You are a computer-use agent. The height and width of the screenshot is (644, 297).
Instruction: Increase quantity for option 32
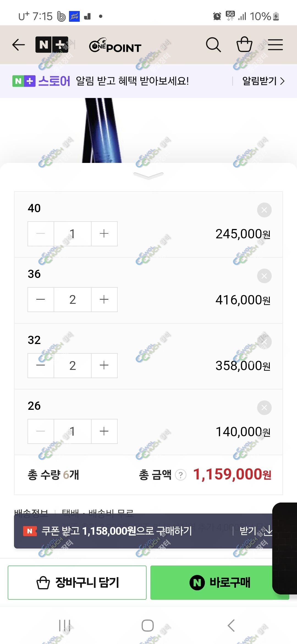[104, 365]
